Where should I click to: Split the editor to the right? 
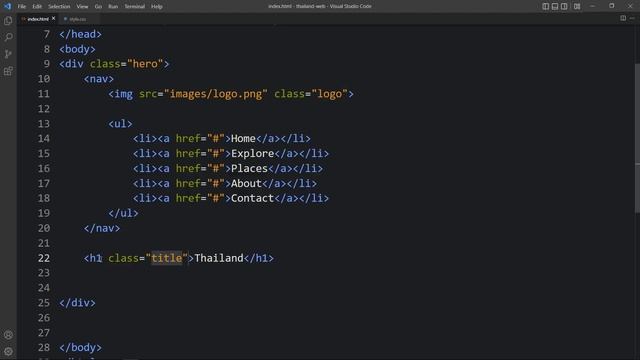pyautogui.click(x=623, y=18)
